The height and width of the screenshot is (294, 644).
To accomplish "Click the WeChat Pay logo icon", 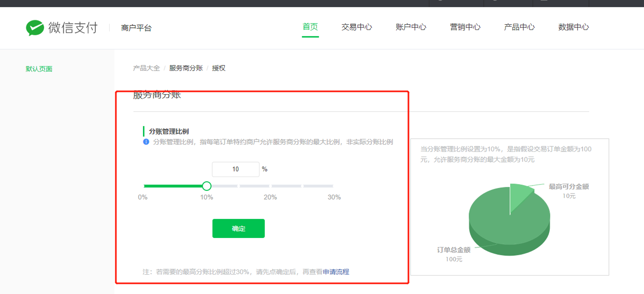I will [35, 28].
